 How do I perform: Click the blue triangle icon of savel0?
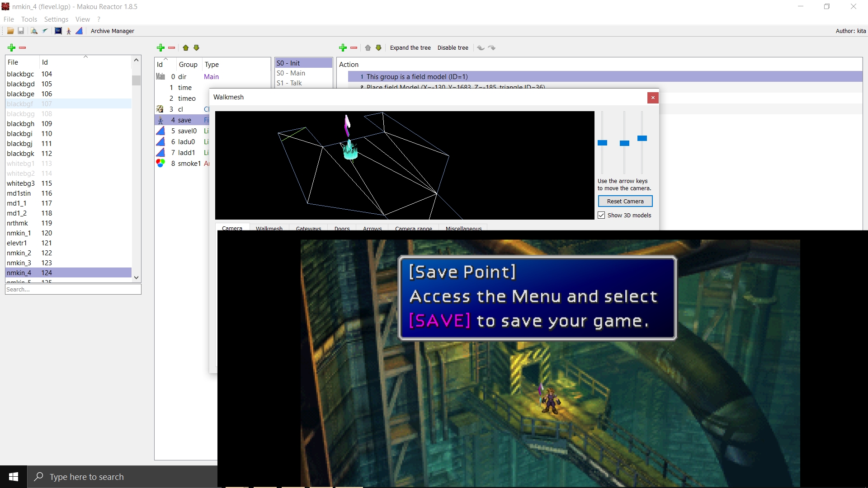160,131
